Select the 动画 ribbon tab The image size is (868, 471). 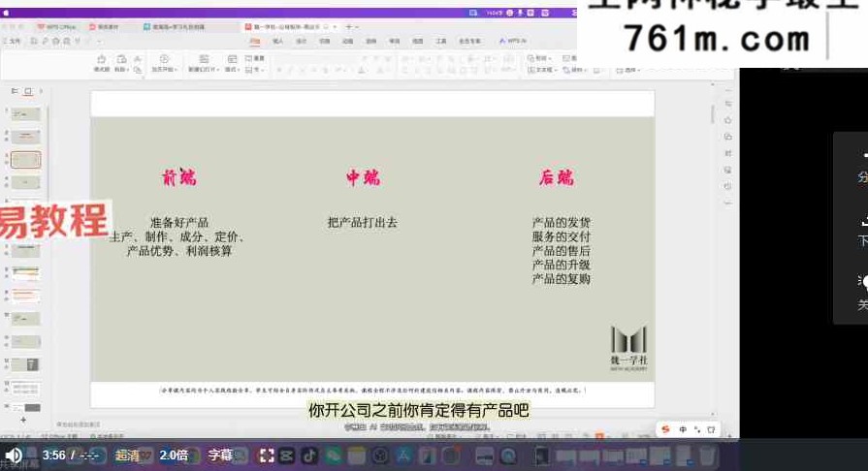pyautogui.click(x=347, y=41)
